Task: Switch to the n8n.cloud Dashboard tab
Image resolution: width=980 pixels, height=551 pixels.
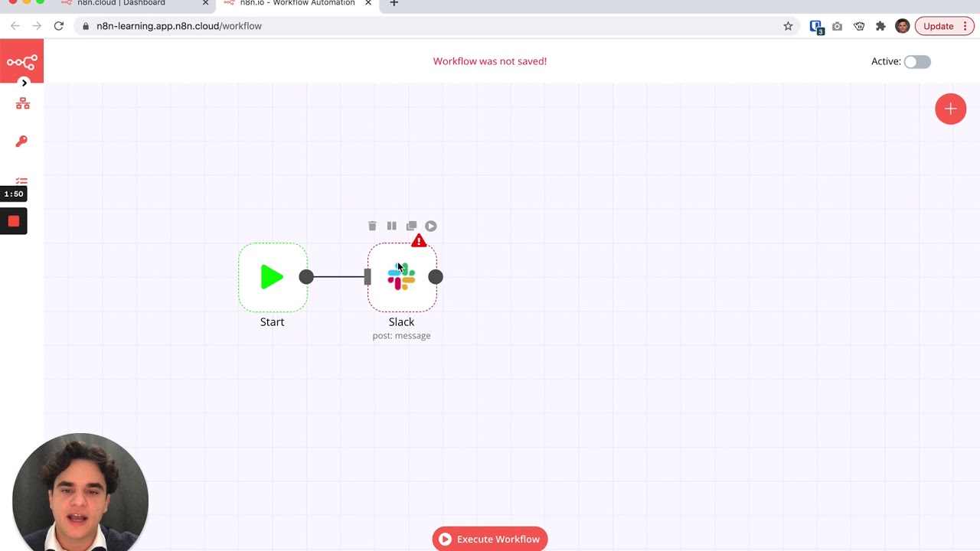Action: (x=121, y=4)
